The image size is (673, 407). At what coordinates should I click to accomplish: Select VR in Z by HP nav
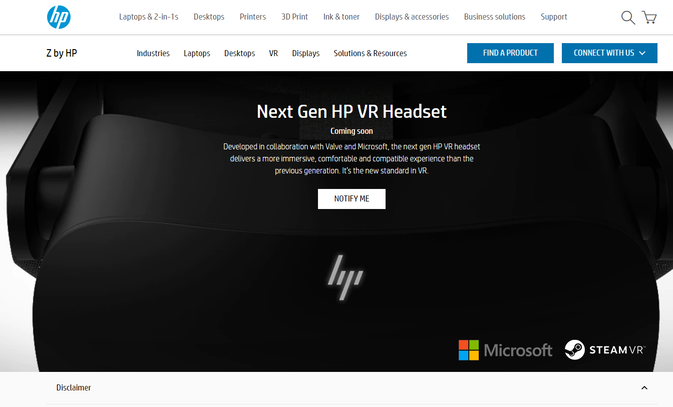(x=273, y=53)
